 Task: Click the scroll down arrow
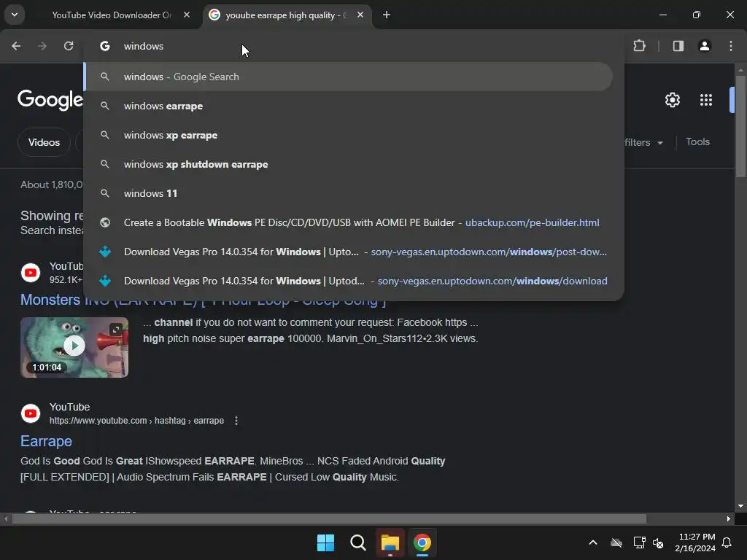pyautogui.click(x=740, y=506)
